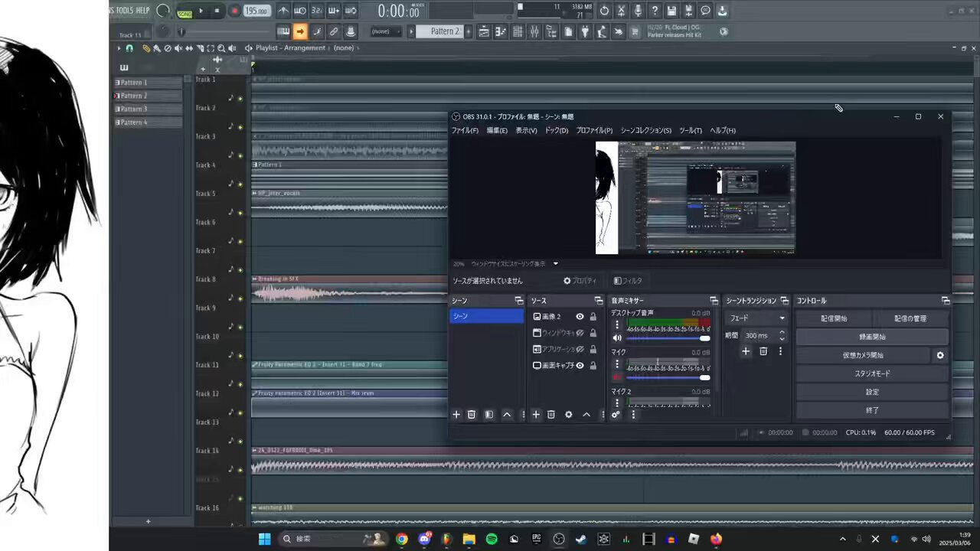Open OBS ファイル(F) menu
Image resolution: width=980 pixels, height=551 pixels.
point(465,131)
